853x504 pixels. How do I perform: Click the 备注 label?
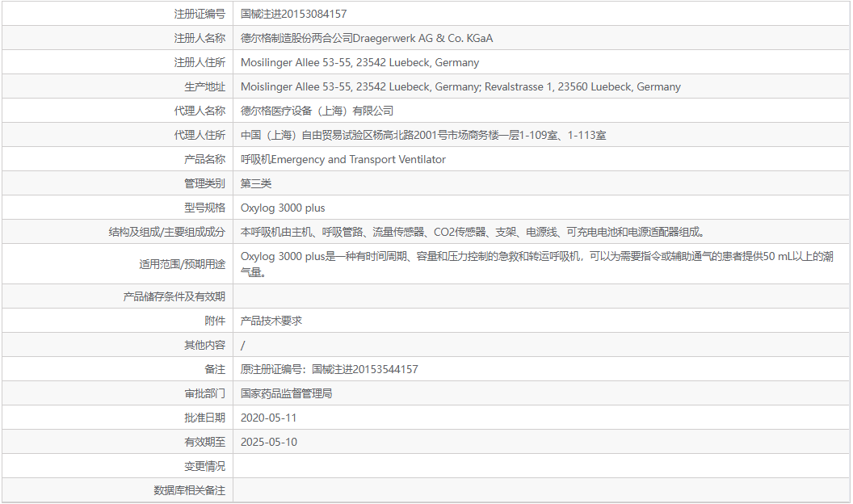click(215, 369)
